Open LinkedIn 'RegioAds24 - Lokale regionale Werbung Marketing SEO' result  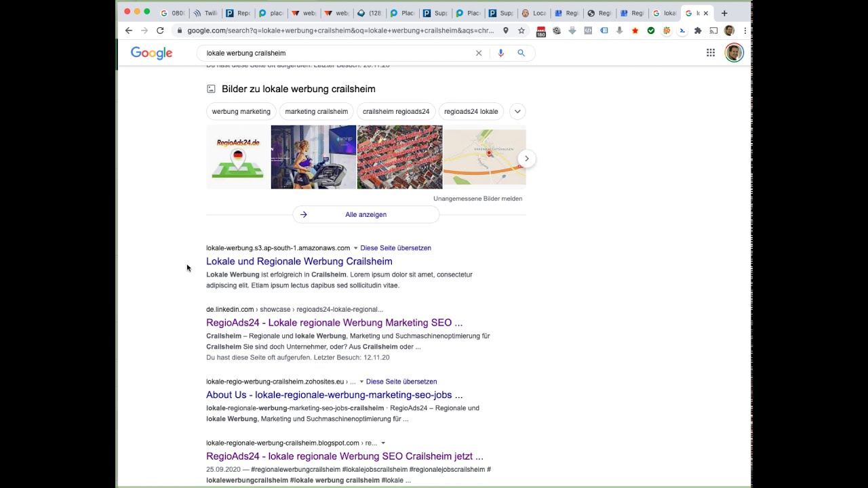tap(334, 323)
